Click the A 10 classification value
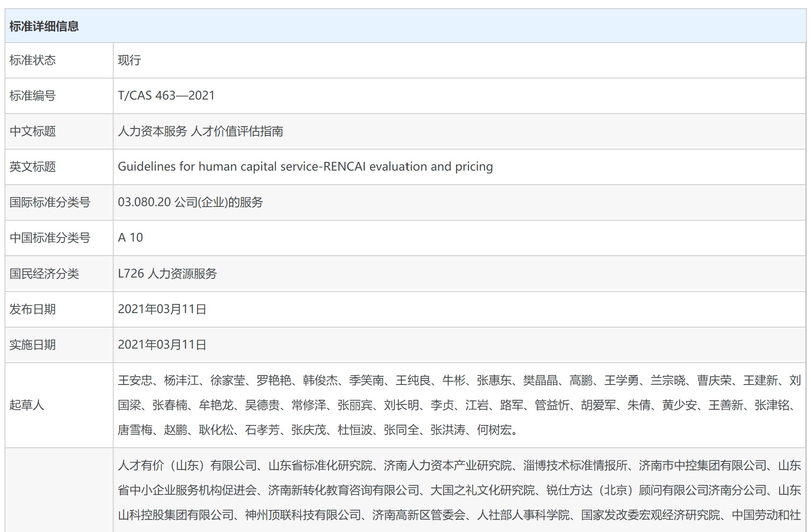 click(x=130, y=237)
